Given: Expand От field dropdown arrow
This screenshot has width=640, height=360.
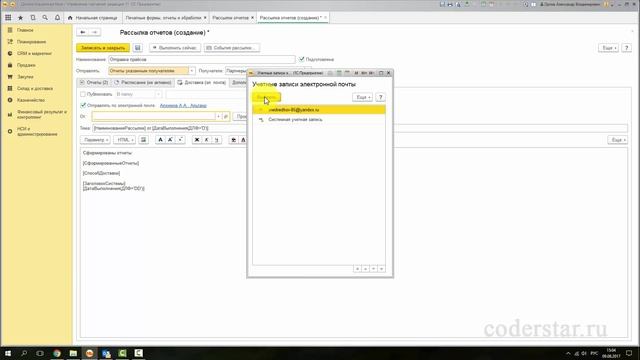Looking at the screenshot, I should [x=218, y=116].
